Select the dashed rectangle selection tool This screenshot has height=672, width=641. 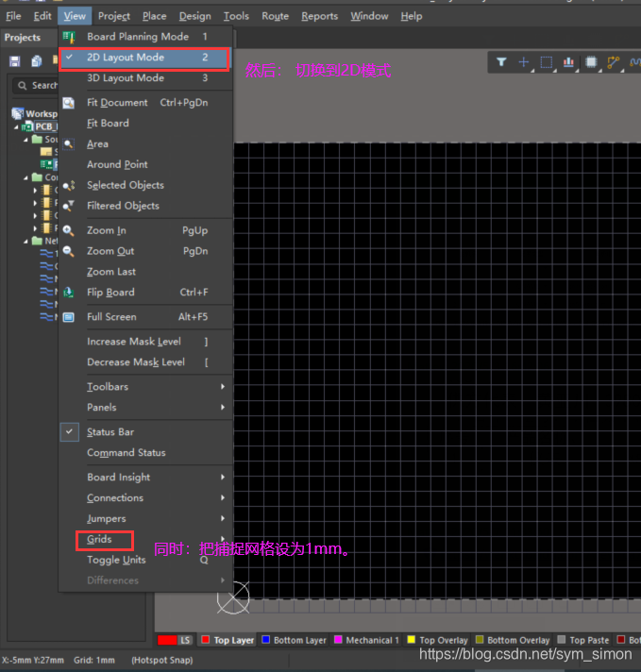click(547, 62)
